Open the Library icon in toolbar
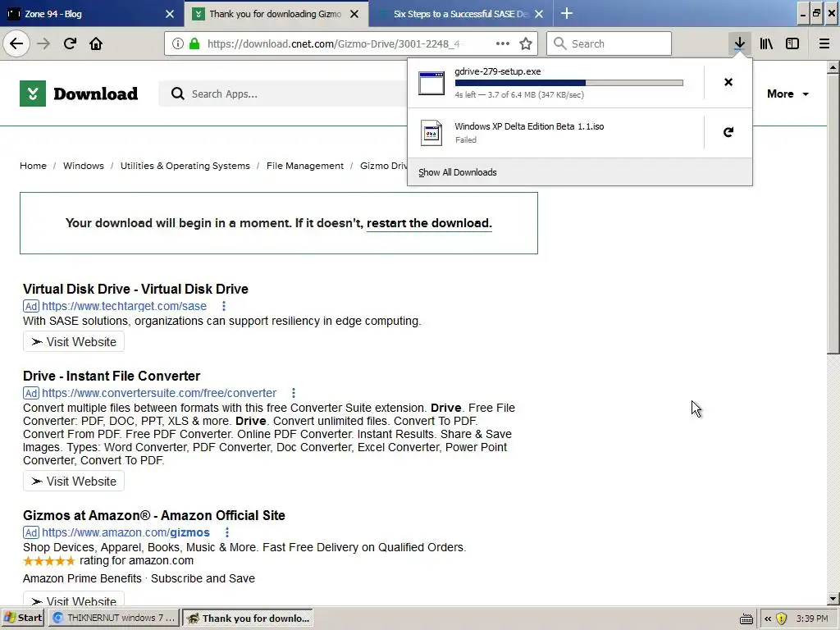 [766, 43]
